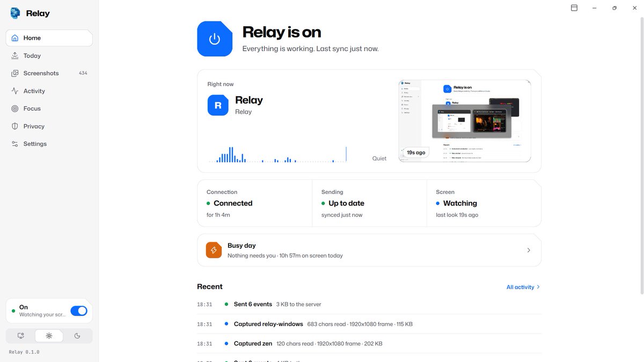Viewport: 644px width, 362px height.
Task: Click the '19s ago' label on thumbnail
Action: 416,153
